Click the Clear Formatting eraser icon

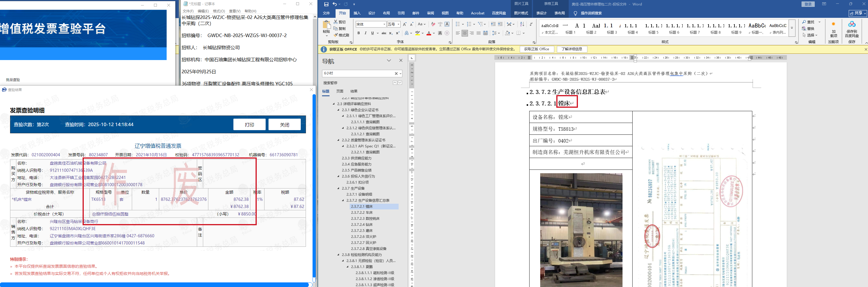433,24
